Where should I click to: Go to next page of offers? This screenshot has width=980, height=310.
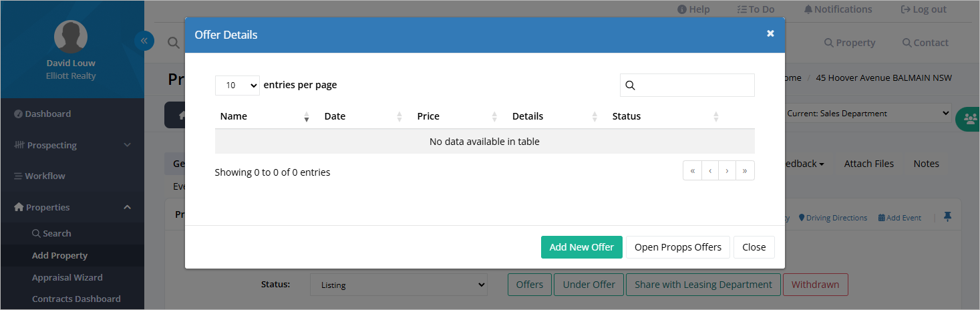tap(727, 171)
